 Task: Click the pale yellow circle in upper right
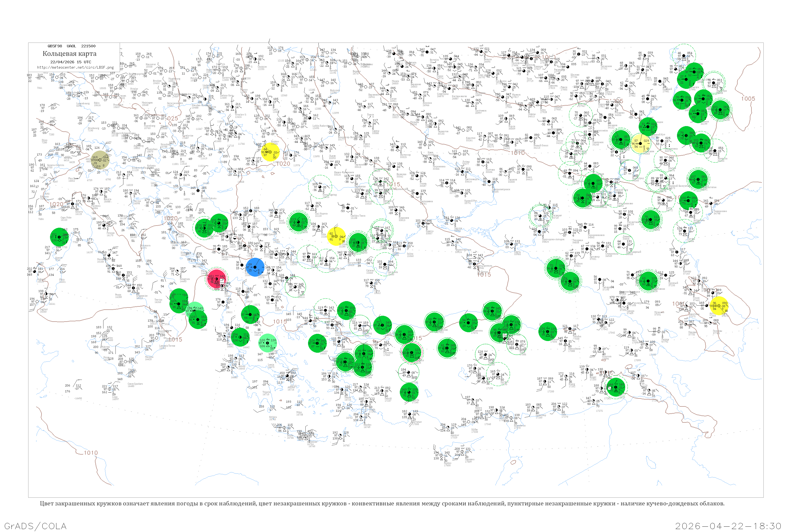coord(641,144)
